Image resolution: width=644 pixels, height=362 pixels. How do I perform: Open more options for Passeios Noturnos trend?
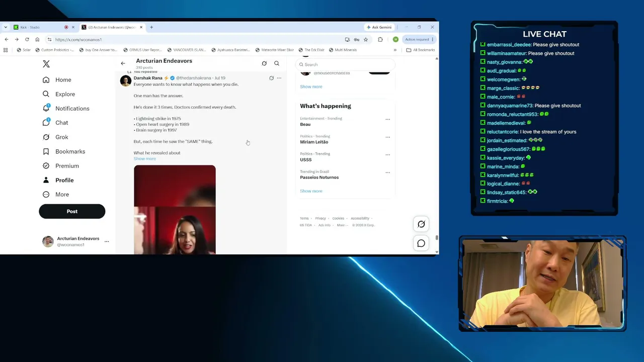click(x=387, y=172)
